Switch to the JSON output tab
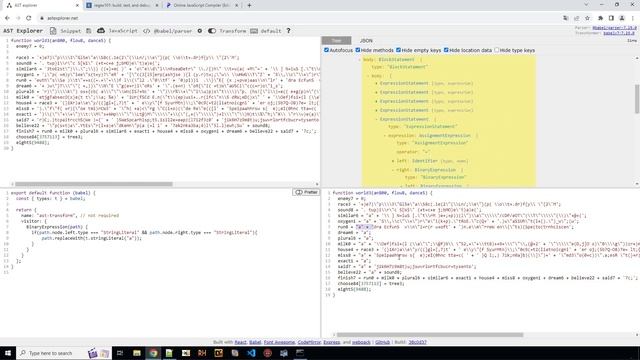Screen dimensions: 640x360 coord(366,40)
